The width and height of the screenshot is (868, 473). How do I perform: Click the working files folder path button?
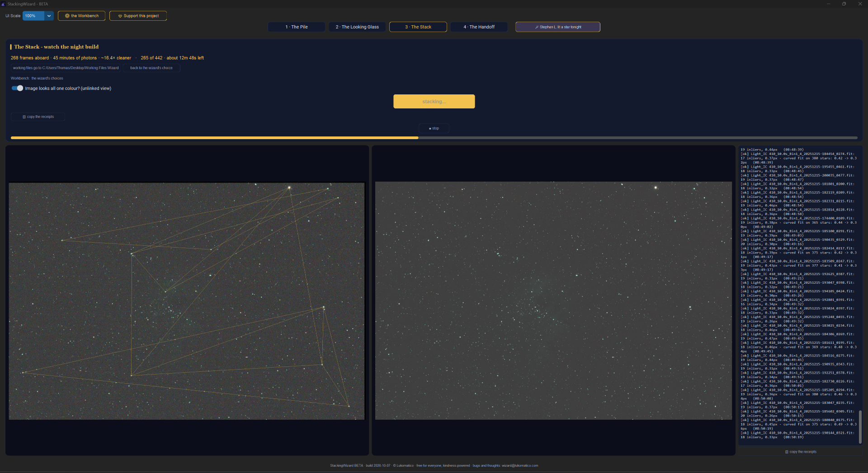[x=66, y=68]
